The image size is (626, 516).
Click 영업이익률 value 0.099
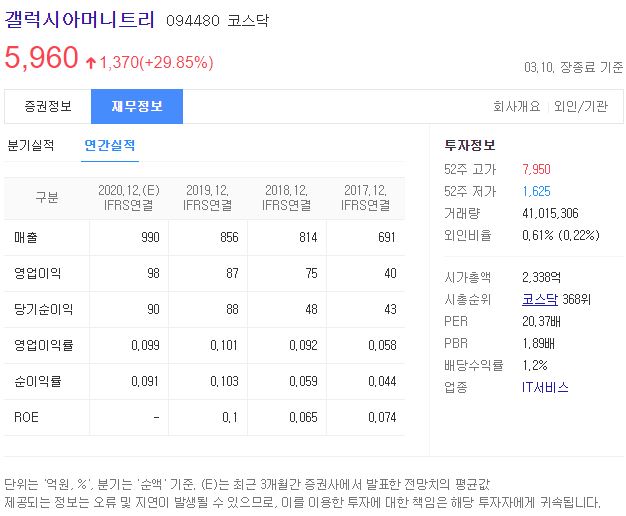(145, 345)
